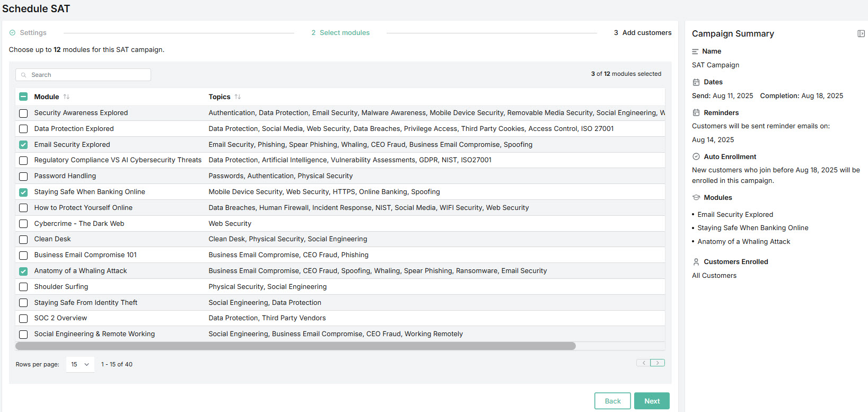Click the Next button
868x412 pixels.
coord(652,401)
